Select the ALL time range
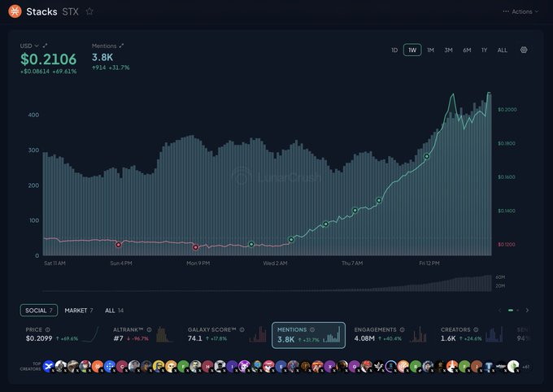 point(503,50)
